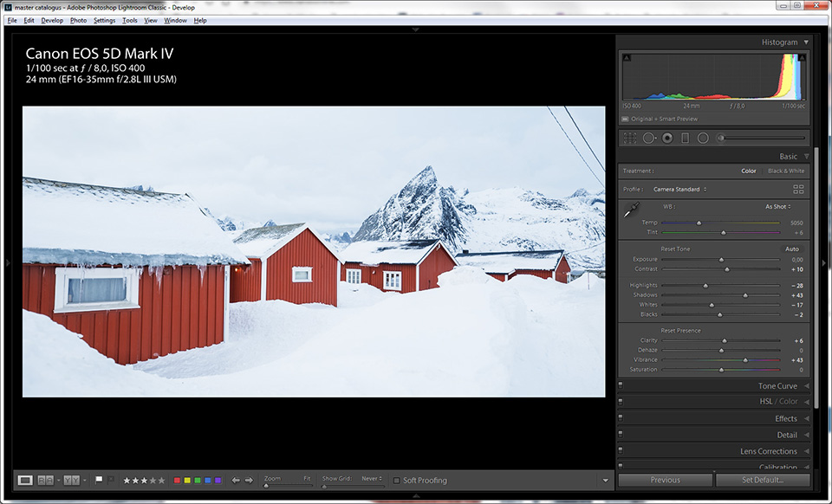832x504 pixels.
Task: Click the Set Default button
Action: coord(763,480)
